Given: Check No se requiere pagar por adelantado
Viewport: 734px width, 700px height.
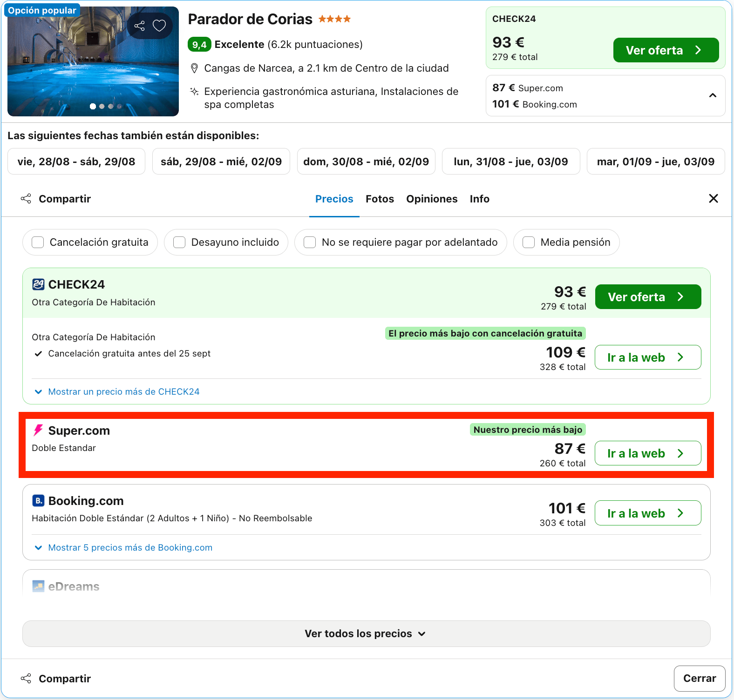Looking at the screenshot, I should pyautogui.click(x=310, y=242).
